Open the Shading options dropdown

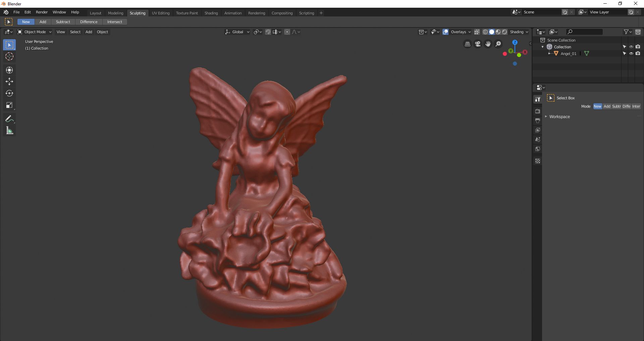pos(519,32)
